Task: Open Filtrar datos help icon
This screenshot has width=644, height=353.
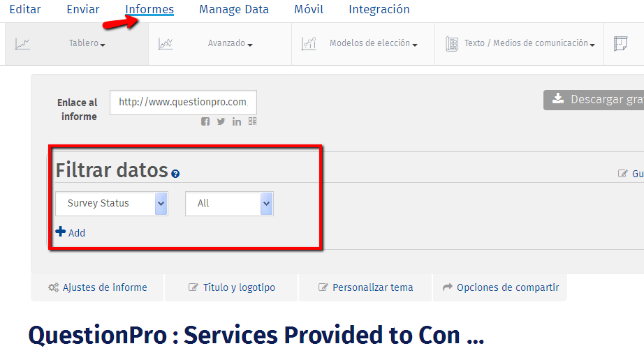Action: [x=175, y=174]
